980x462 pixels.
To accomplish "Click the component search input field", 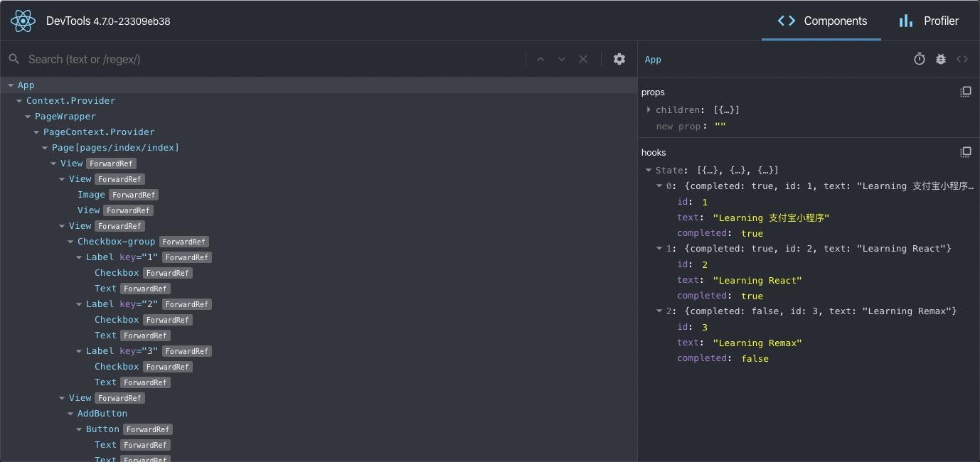I will click(x=213, y=59).
